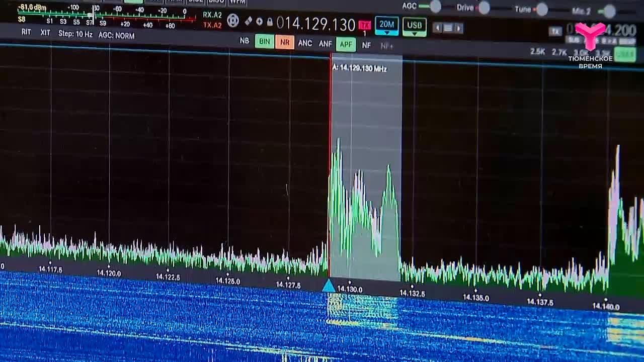Disable the NR noise reduction
Image resolution: width=644 pixels, height=362 pixels.
pos(285,43)
